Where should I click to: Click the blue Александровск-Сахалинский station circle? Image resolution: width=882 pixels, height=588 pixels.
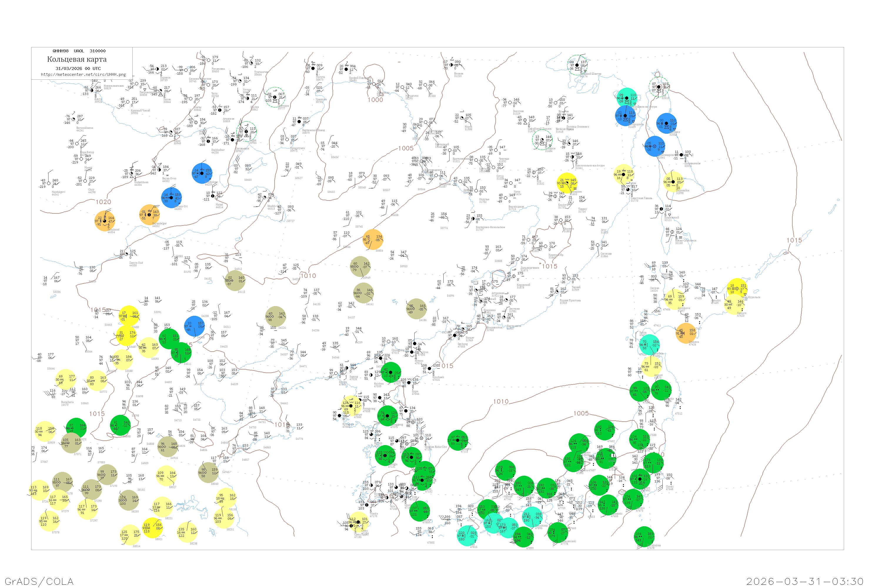pyautogui.click(x=655, y=146)
